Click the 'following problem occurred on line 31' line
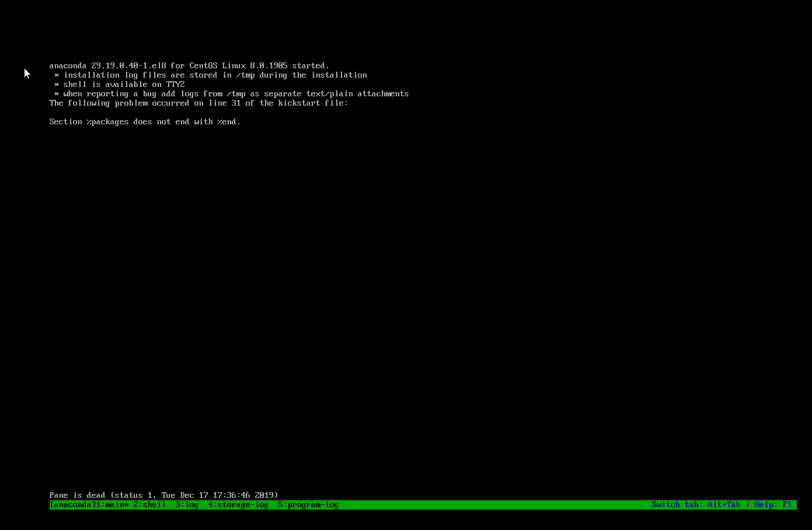Image resolution: width=812 pixels, height=530 pixels. point(198,103)
